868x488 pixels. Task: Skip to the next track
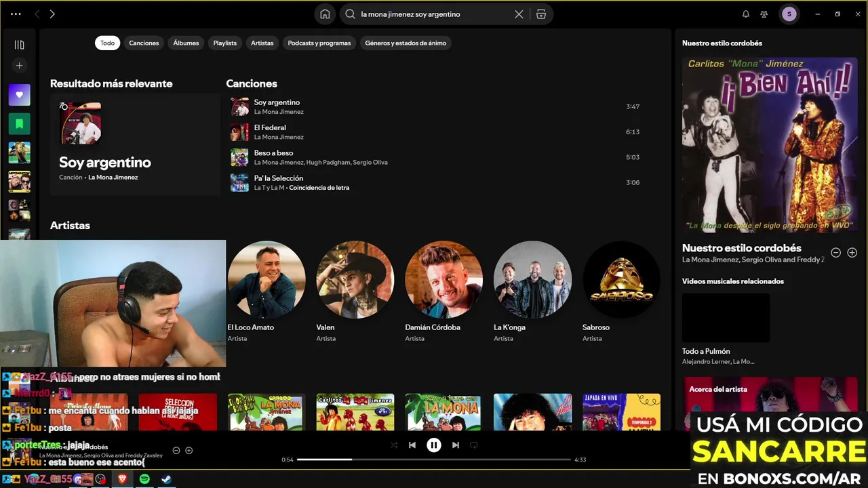coord(456,445)
